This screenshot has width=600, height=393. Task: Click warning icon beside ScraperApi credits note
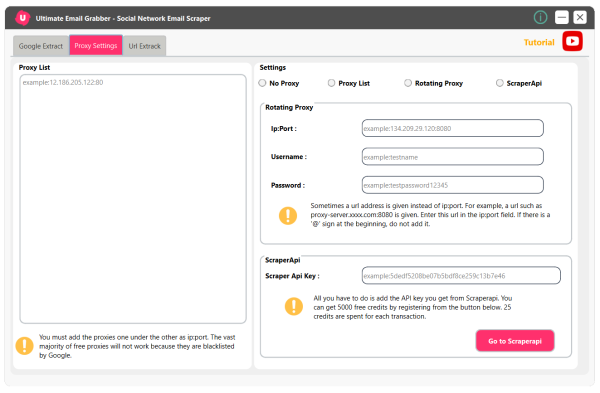tap(294, 307)
